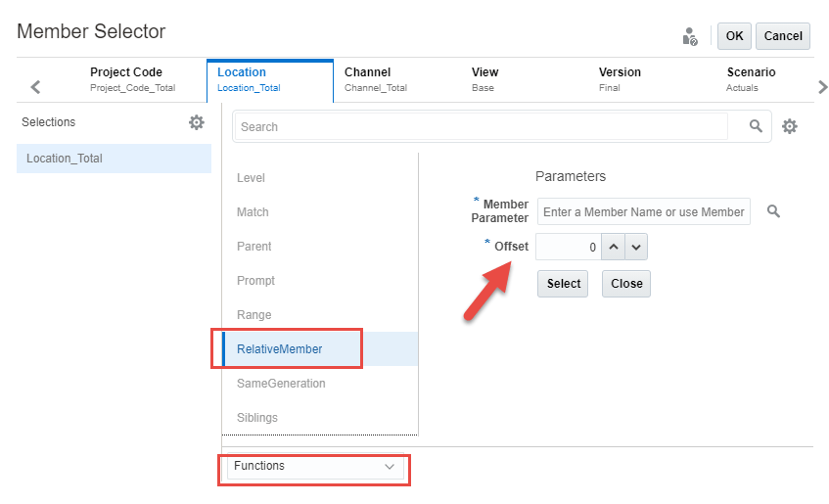Click the Select button under Parameters
The image size is (829, 504).
564,284
